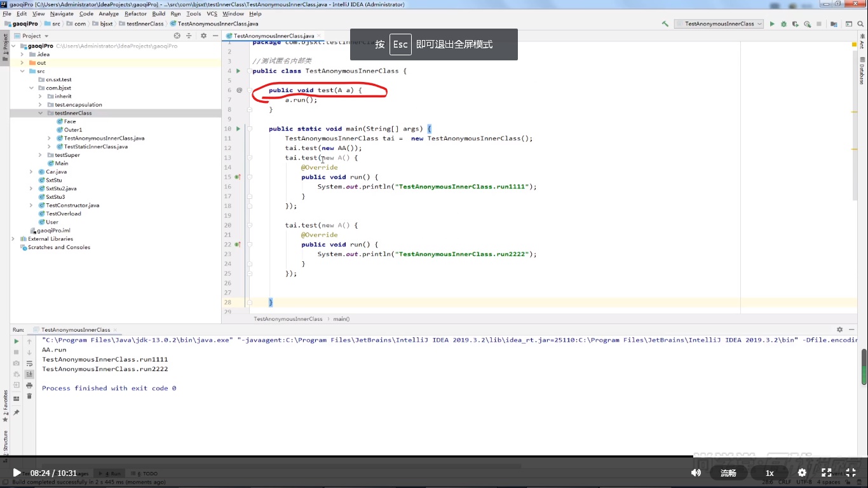This screenshot has width=868, height=488.
Task: Expand the .idea folder
Action: point(23,54)
